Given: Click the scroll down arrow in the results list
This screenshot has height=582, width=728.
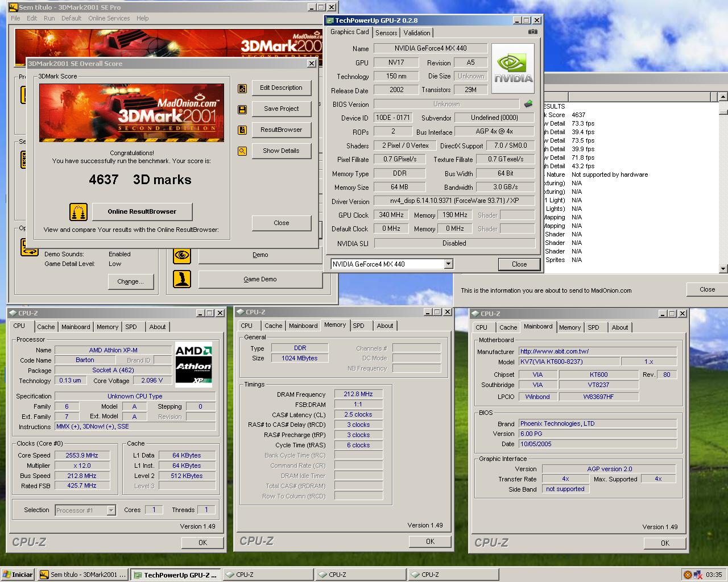Looking at the screenshot, I should pos(723,268).
